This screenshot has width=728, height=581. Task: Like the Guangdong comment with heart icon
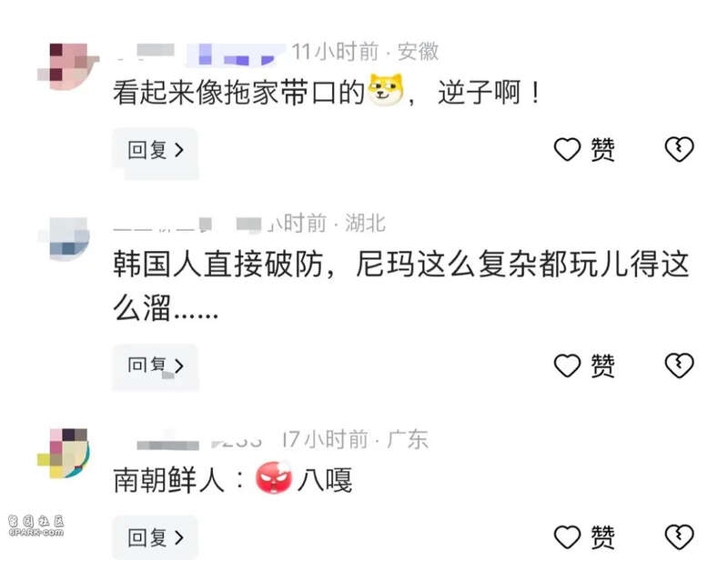point(567,537)
